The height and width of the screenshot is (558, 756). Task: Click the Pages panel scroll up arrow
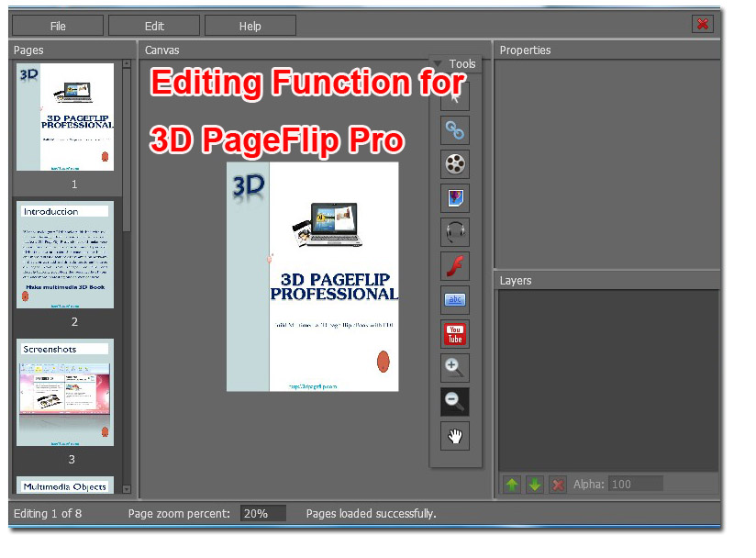127,63
